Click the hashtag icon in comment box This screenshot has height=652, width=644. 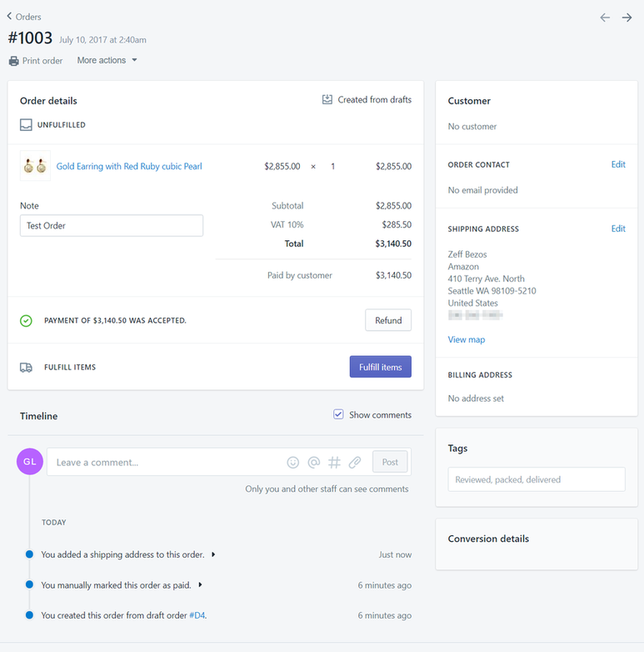[x=335, y=462]
